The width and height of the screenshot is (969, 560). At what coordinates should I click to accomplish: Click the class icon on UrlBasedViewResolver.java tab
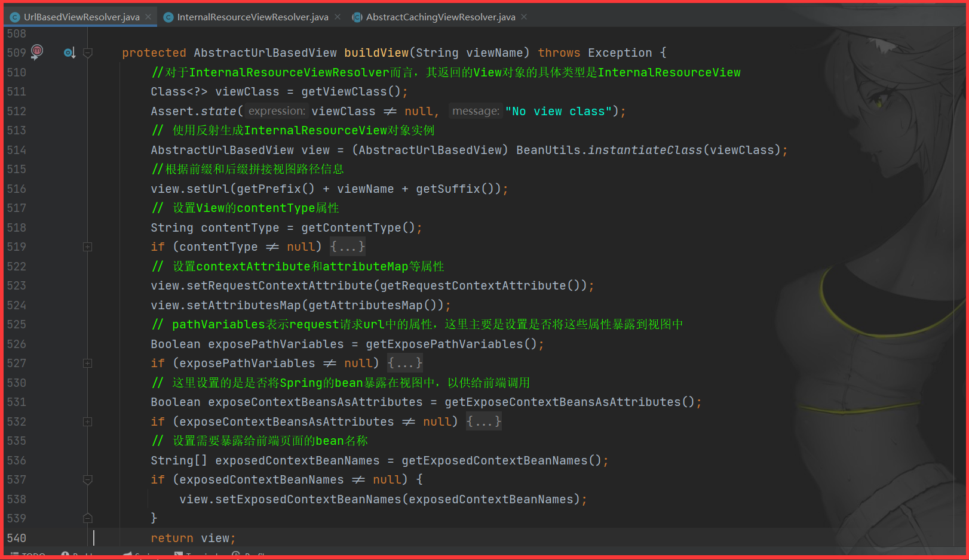coord(15,17)
